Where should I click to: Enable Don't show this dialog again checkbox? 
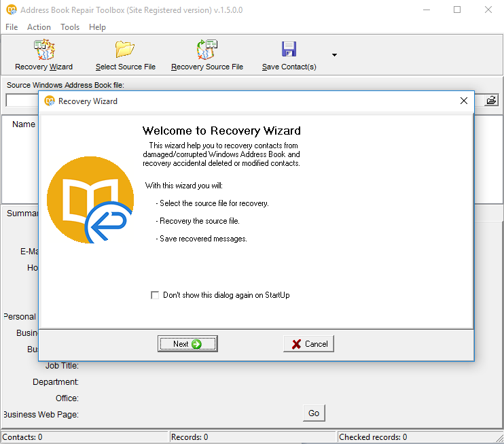(x=155, y=295)
